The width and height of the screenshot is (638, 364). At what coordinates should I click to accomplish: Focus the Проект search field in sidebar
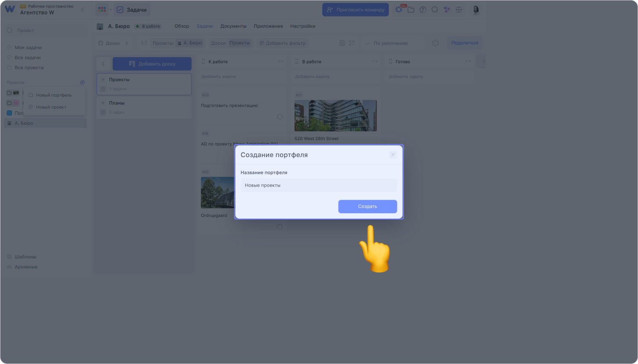[46, 30]
